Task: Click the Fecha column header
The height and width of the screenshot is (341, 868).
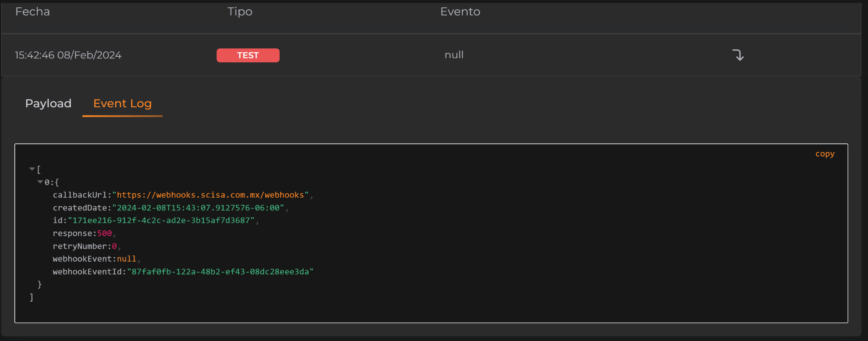Action: [33, 12]
